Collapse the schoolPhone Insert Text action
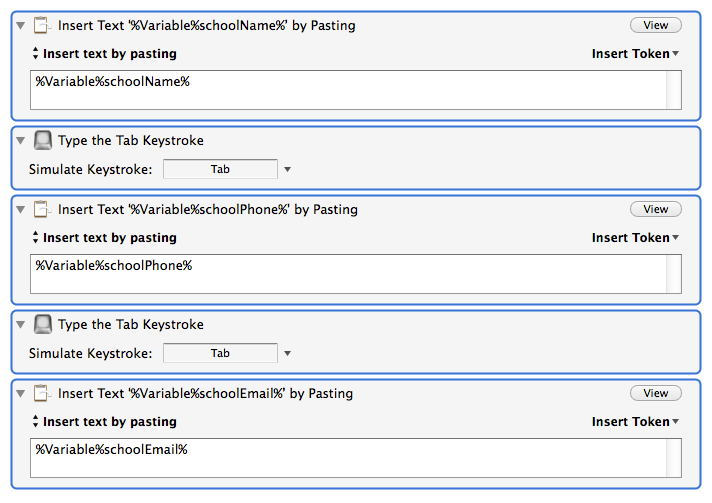The image size is (712, 503). (20, 209)
